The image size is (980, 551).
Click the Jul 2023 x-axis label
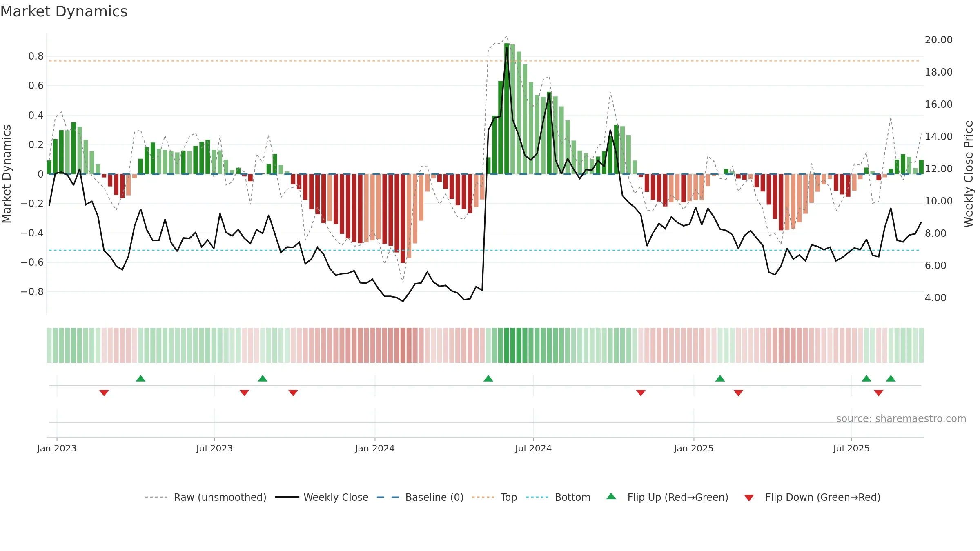click(214, 448)
